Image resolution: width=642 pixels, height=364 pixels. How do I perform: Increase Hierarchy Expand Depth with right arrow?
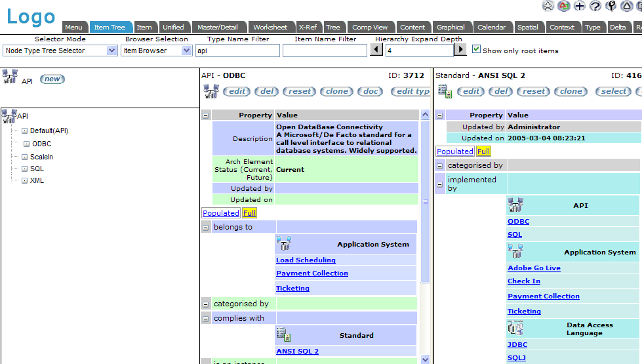click(460, 51)
